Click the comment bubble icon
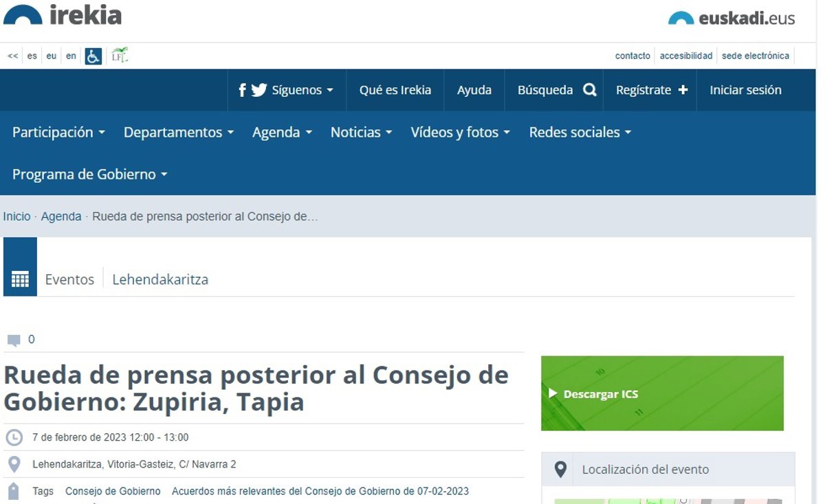Screen dimensions: 825x504 14,340
